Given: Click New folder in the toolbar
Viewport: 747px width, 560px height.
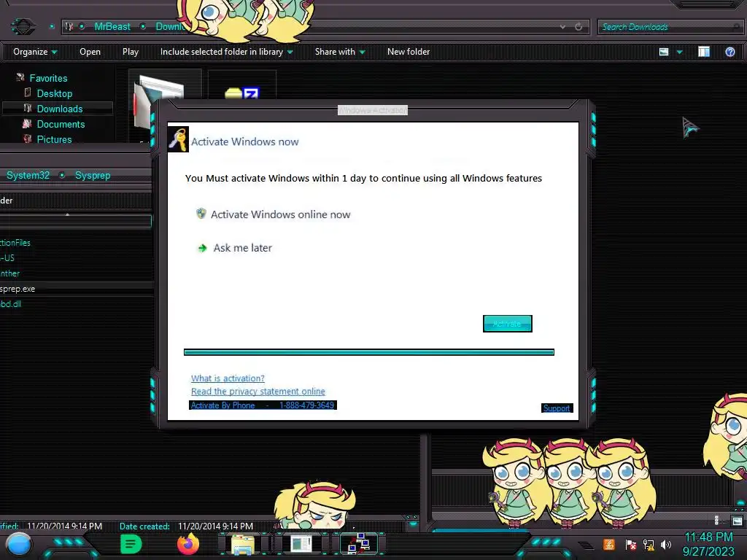Looking at the screenshot, I should pos(409,52).
